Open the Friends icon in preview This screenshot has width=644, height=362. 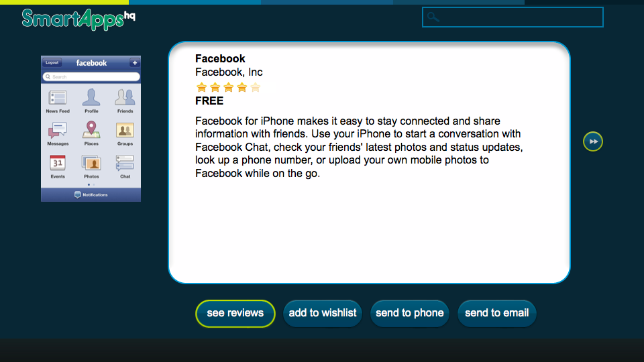125,97
